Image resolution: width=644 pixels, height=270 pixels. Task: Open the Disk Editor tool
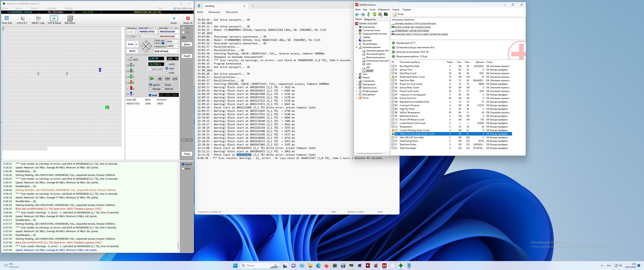pyautogui.click(x=70, y=19)
